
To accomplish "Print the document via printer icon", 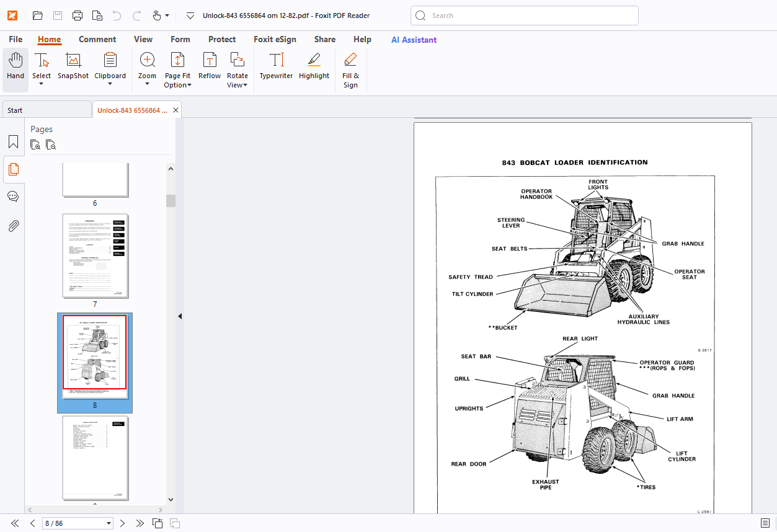I will (x=77, y=16).
